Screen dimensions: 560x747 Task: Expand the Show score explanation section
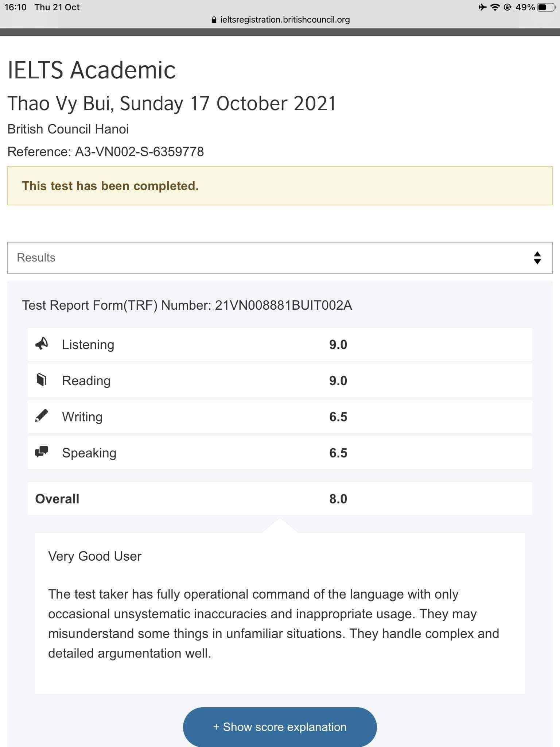[280, 727]
